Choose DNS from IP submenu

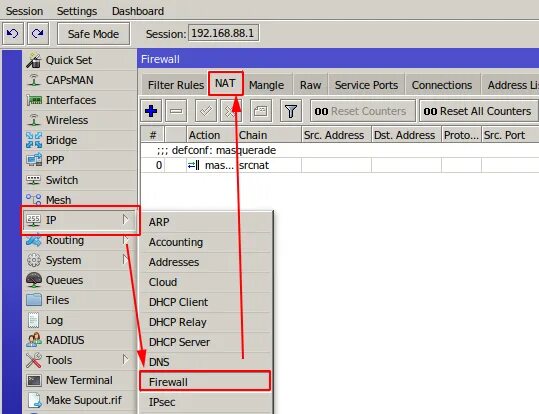click(x=206, y=362)
